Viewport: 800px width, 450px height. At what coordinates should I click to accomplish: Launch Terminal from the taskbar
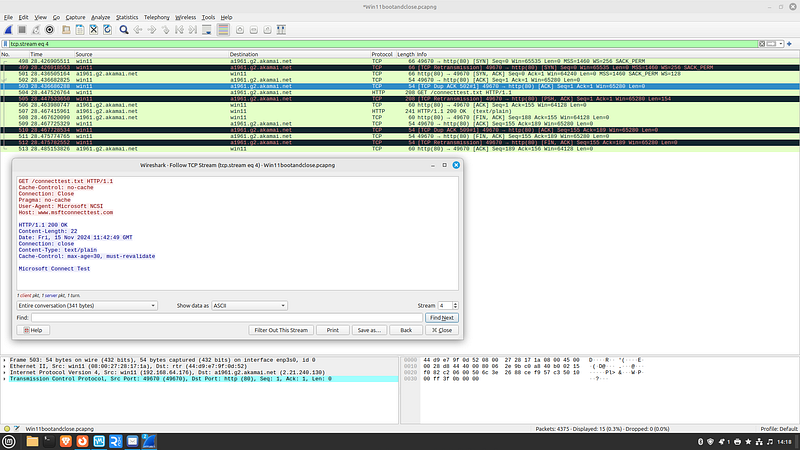(x=49, y=441)
